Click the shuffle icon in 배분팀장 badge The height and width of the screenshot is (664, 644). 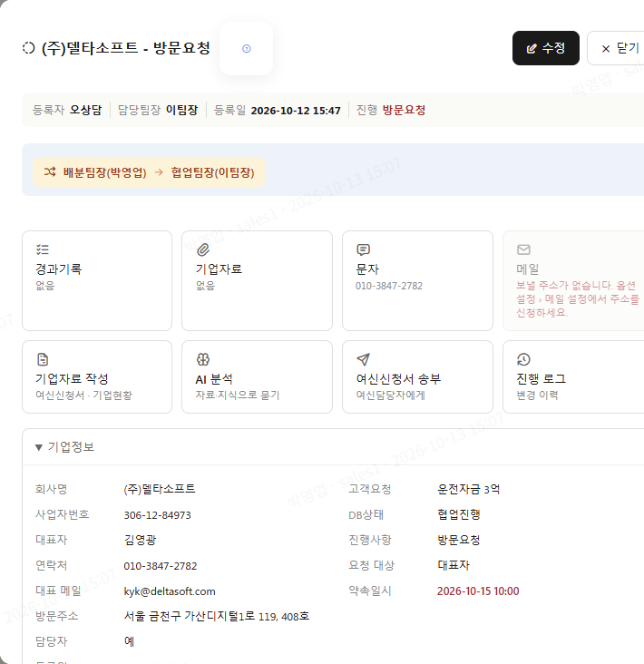[50, 172]
